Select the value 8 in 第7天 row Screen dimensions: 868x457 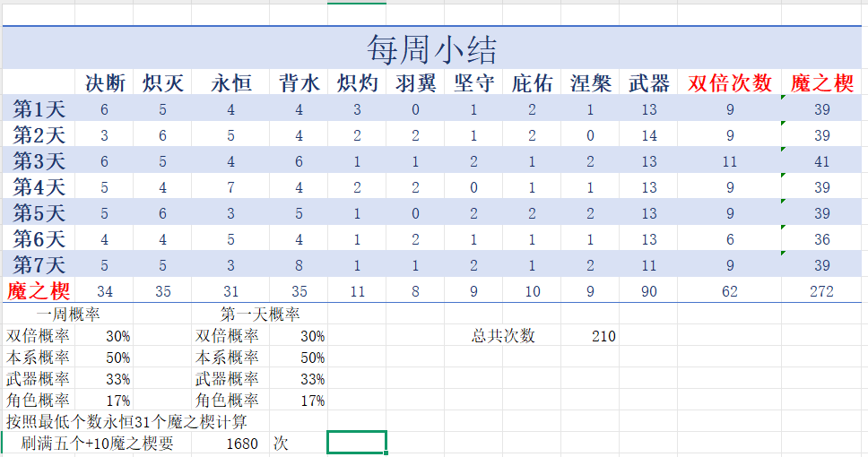tap(299, 265)
